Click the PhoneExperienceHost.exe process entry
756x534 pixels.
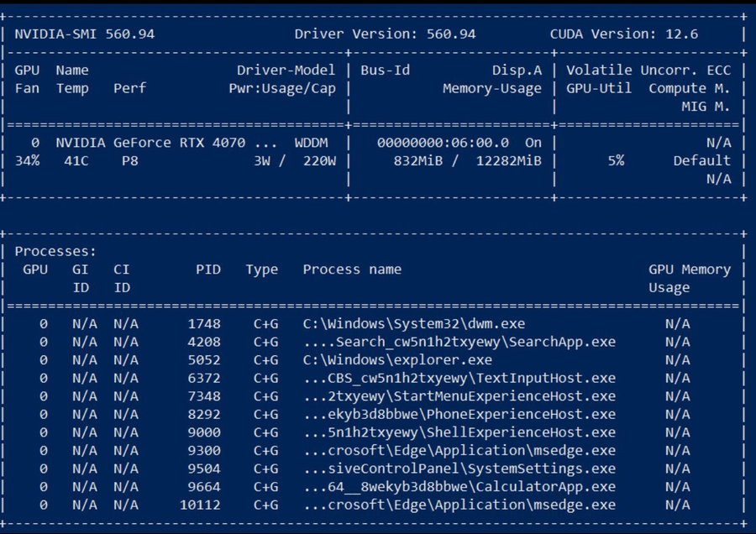coord(459,414)
